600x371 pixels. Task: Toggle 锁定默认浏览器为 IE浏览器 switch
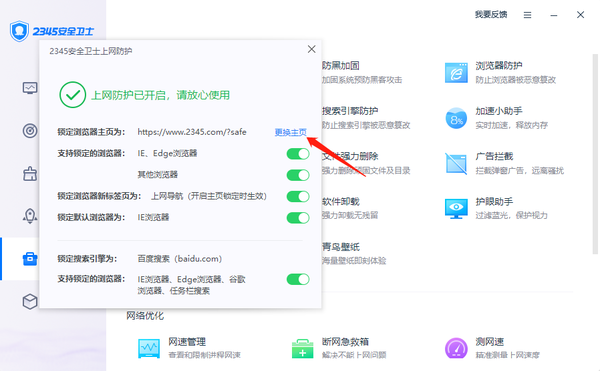(298, 218)
